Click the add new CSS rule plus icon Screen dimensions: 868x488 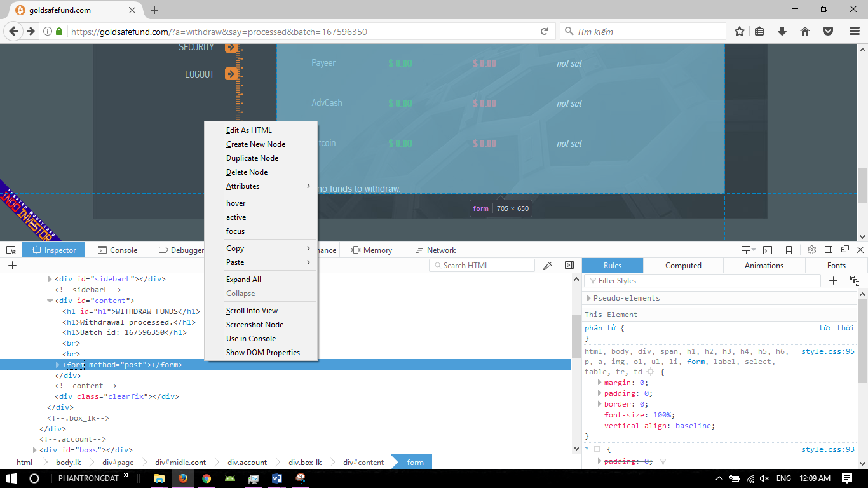(x=833, y=281)
